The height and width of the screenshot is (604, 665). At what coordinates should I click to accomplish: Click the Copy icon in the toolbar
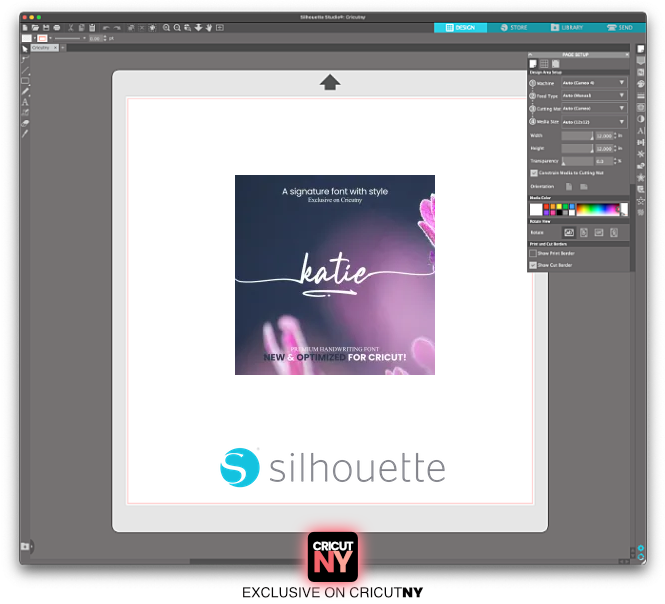(x=81, y=28)
